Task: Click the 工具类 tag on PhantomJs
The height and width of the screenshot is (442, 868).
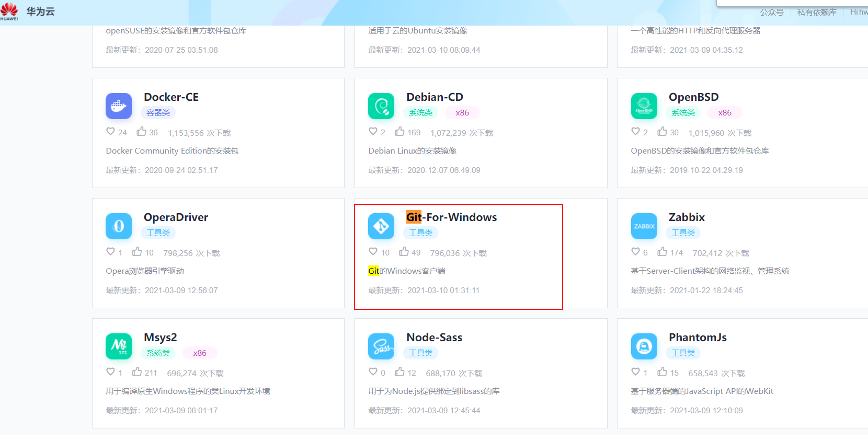Action: 683,353
